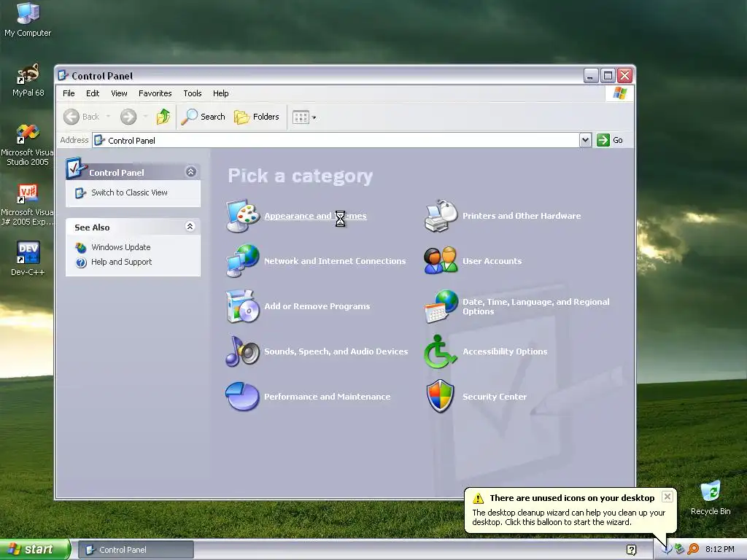Expand the Address bar dropdown arrow
The image size is (747, 560).
click(586, 140)
